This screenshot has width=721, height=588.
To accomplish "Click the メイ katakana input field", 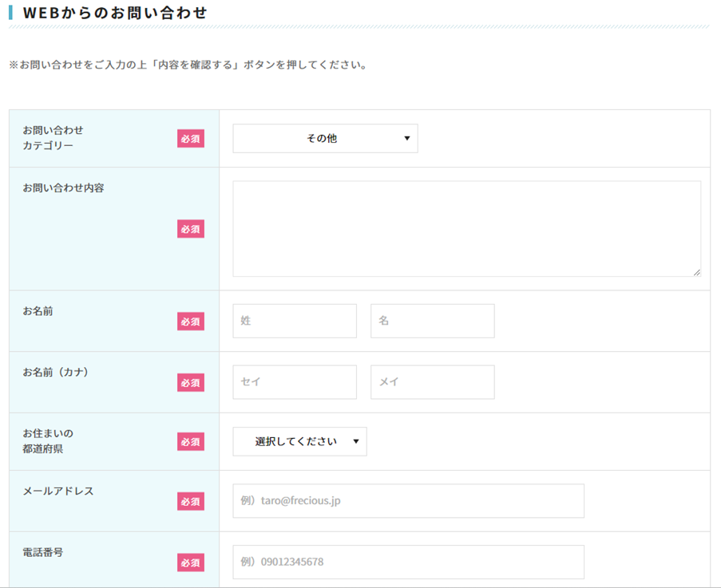I will click(432, 382).
